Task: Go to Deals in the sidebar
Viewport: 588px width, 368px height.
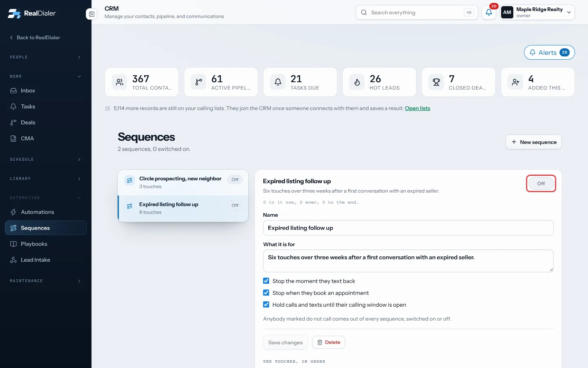Action: coord(46,123)
